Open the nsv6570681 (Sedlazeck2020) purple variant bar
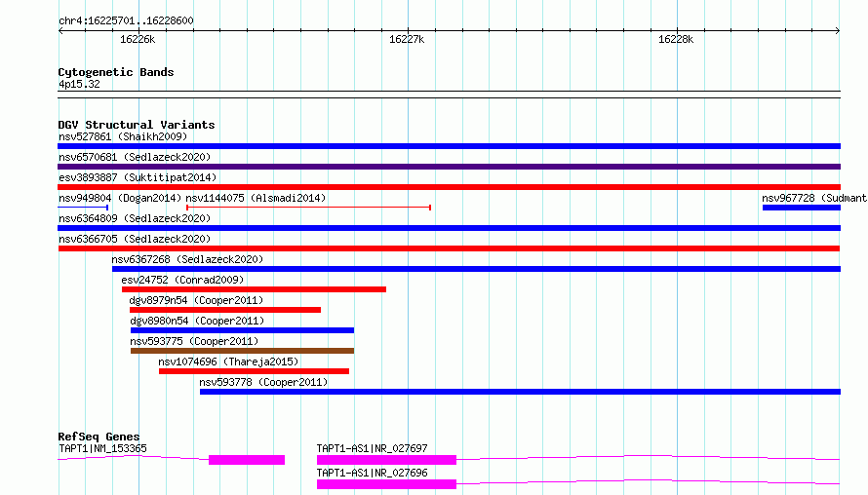 pyautogui.click(x=449, y=167)
